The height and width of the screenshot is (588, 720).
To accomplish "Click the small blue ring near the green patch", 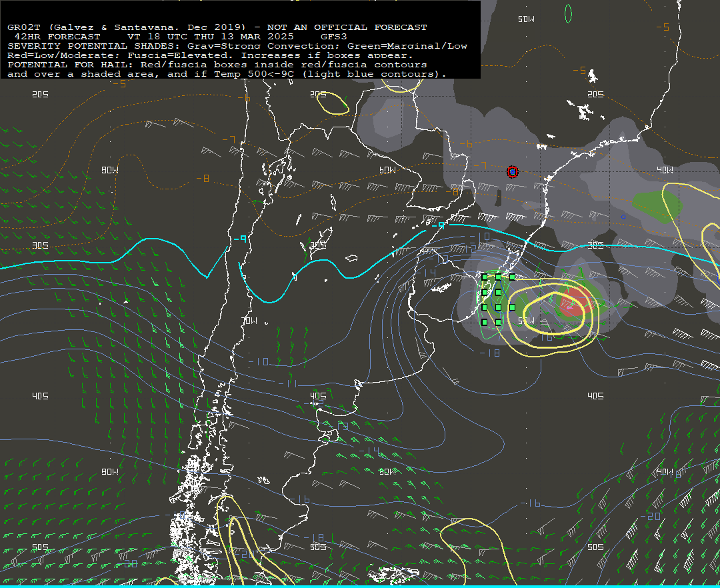I will click(623, 217).
